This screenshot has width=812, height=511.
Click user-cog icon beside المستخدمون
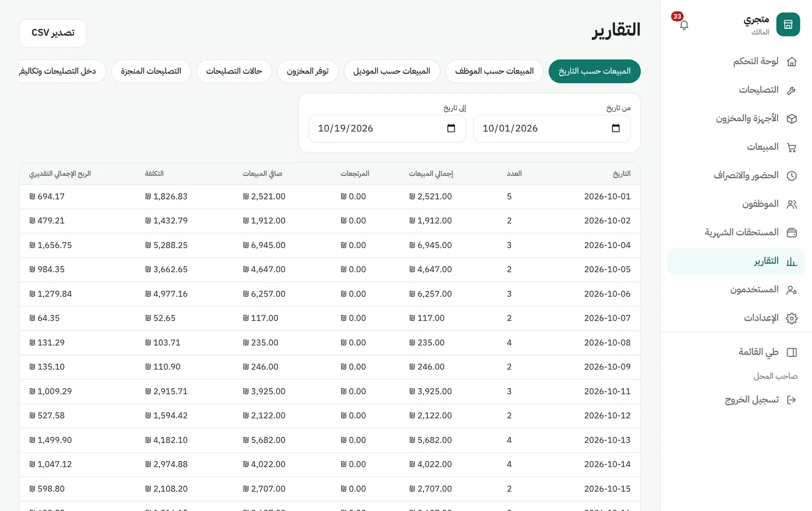pyautogui.click(x=791, y=290)
